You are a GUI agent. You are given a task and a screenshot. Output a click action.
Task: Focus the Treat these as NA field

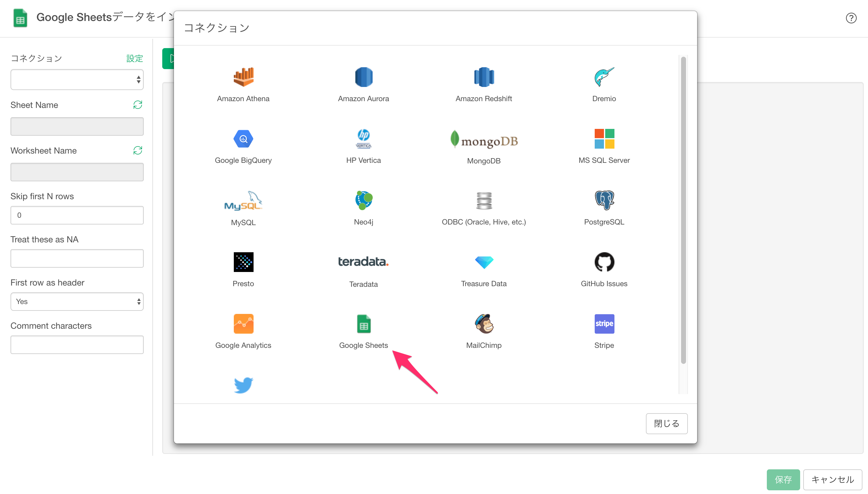pyautogui.click(x=77, y=258)
